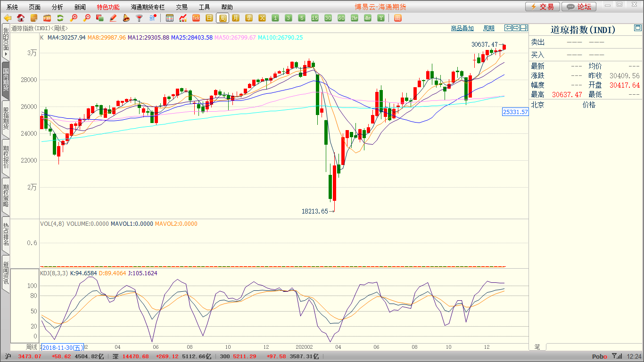Open the 热点排名 sidebar tab
The width and height of the screenshot is (644, 362).
pos(6,234)
